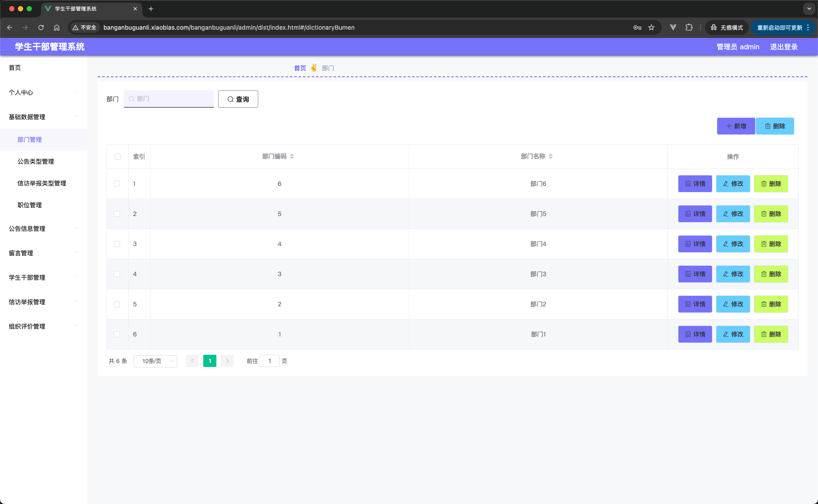Select 部门管理 in sidebar

(44, 140)
